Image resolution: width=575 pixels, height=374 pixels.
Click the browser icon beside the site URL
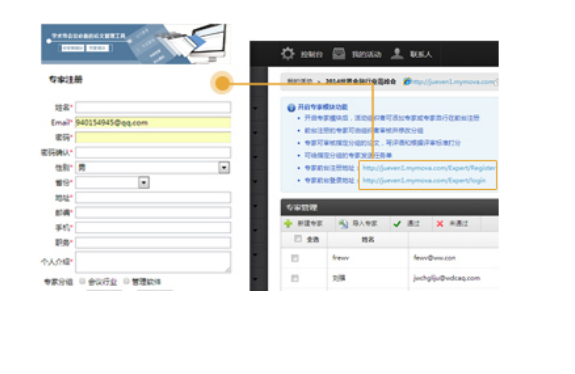[x=407, y=81]
